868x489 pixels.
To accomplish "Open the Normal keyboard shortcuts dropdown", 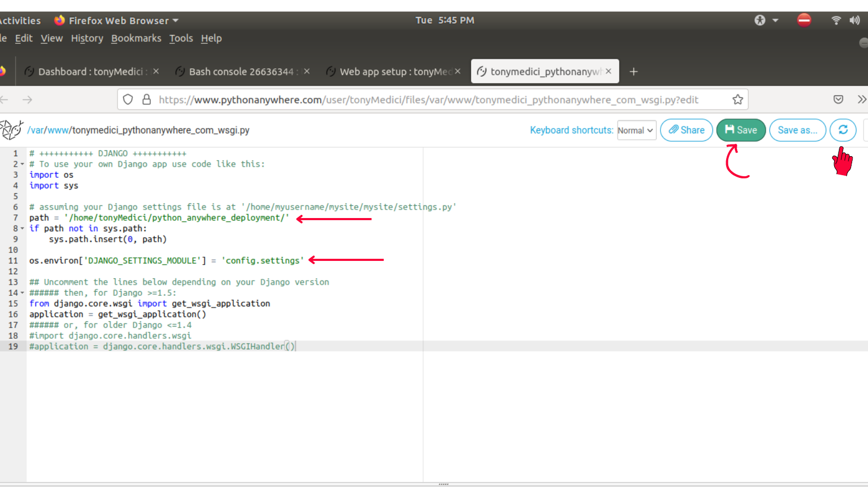I will pos(637,130).
